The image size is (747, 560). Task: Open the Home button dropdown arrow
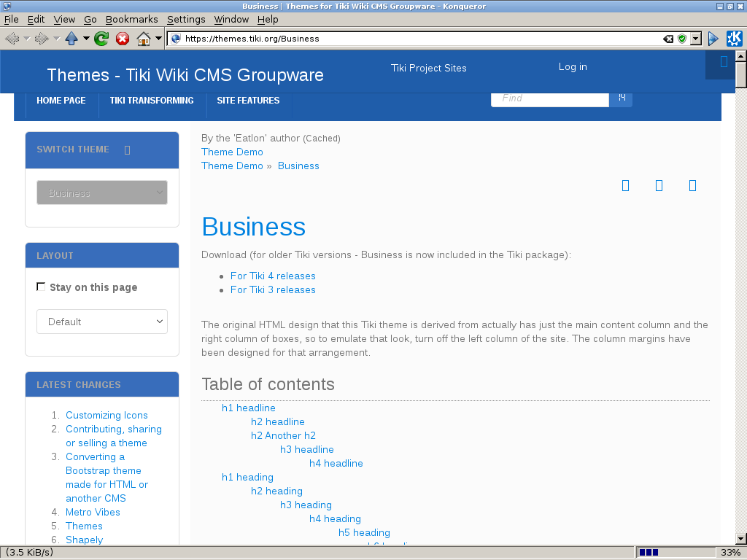tap(158, 39)
